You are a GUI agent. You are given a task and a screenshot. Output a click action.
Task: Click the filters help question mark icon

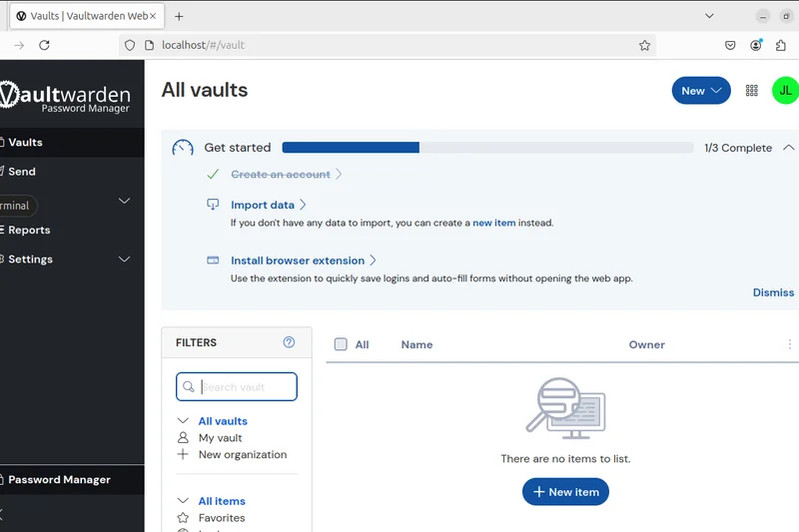[x=289, y=342]
